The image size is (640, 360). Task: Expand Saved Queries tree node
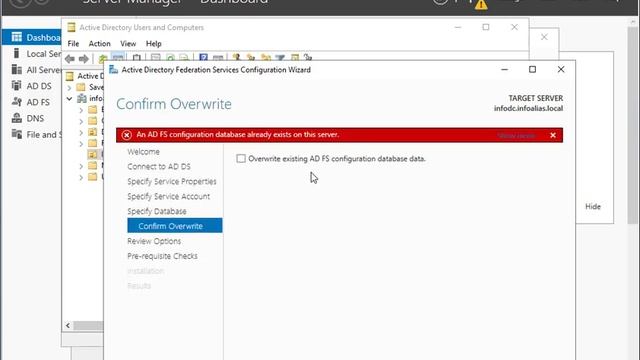(x=69, y=87)
